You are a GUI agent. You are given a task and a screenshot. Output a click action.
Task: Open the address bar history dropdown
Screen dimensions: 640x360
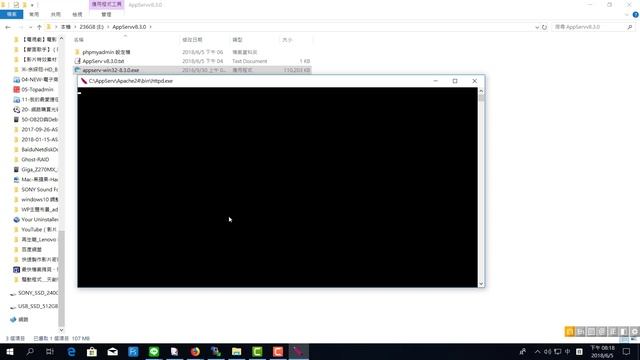tap(537, 27)
